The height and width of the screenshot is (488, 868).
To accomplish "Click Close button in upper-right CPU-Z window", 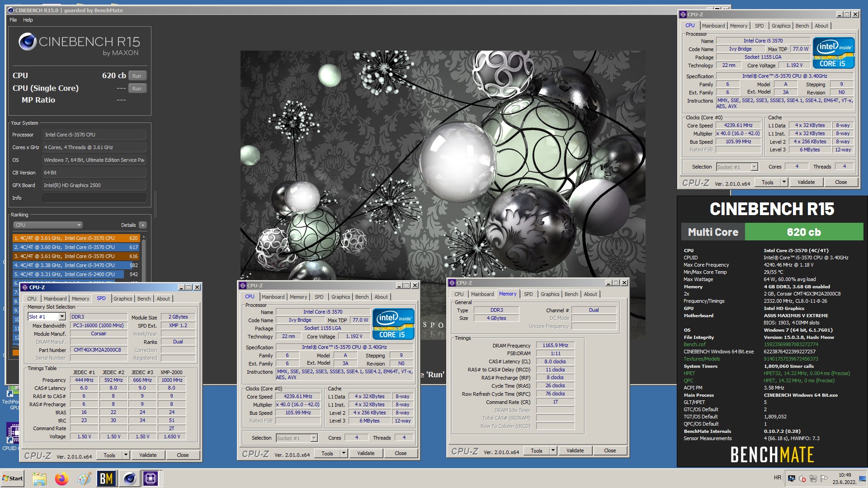I will 841,182.
